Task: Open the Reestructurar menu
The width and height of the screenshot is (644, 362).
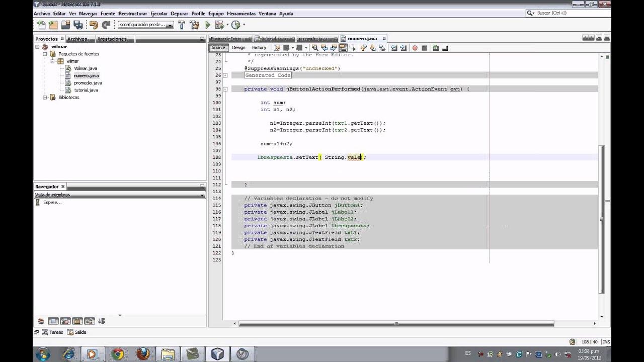Action: pyautogui.click(x=133, y=14)
